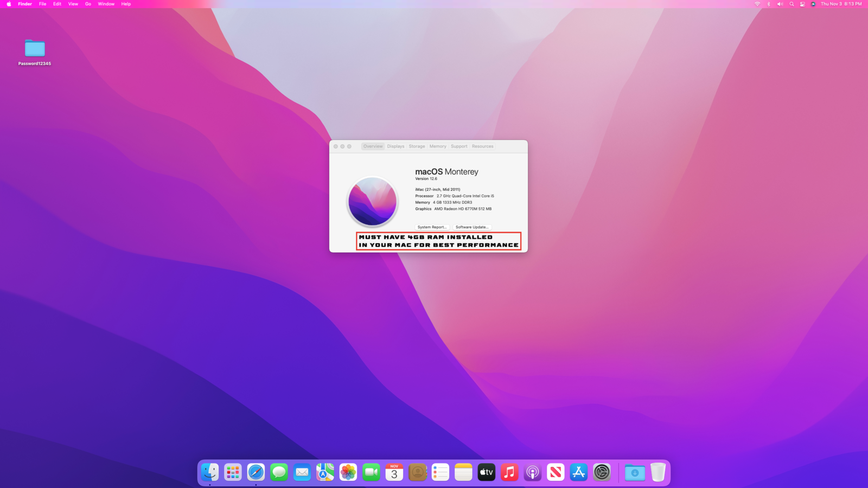The image size is (868, 488).
Task: Open the Help menu
Action: coord(126,4)
